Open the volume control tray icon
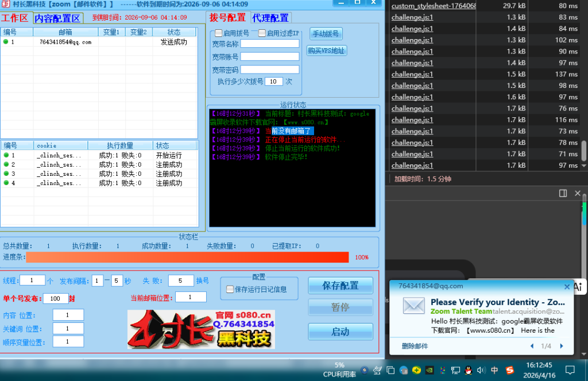588x381 pixels. (x=481, y=371)
